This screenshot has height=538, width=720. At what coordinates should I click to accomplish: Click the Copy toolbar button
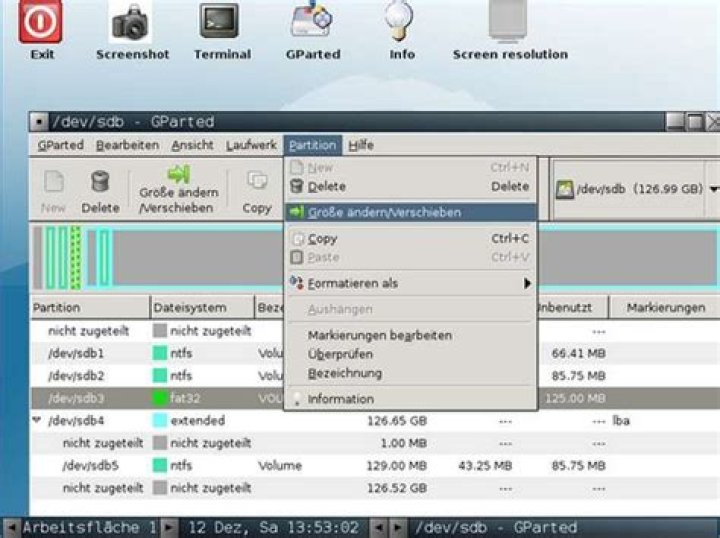tap(257, 192)
